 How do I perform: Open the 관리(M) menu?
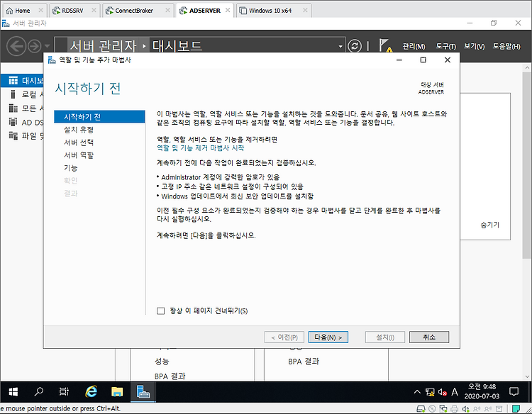point(414,46)
